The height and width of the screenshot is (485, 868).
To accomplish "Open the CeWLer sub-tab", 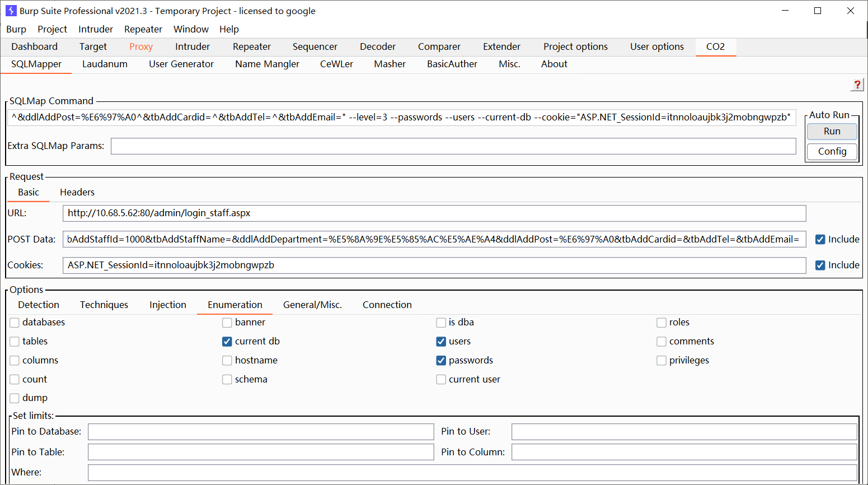I will [x=336, y=64].
